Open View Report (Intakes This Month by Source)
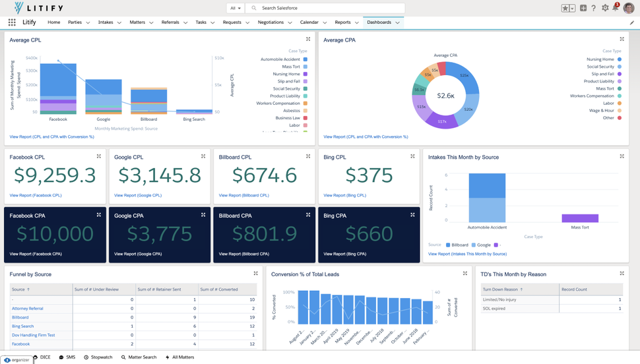640x364 pixels. (467, 254)
